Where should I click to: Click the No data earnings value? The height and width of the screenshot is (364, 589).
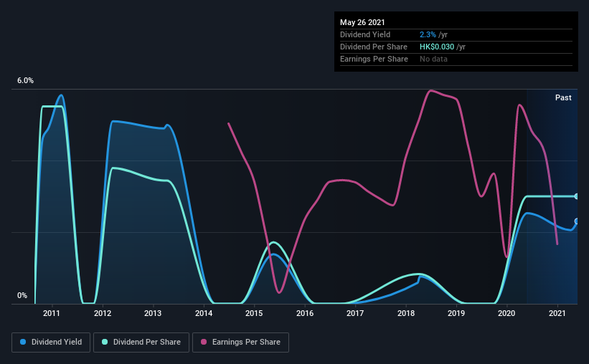[433, 59]
